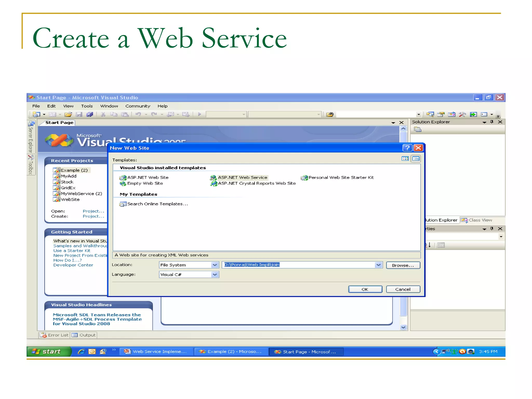Click the Cancel button in dialog
This screenshot has height=399, width=532.
click(403, 289)
